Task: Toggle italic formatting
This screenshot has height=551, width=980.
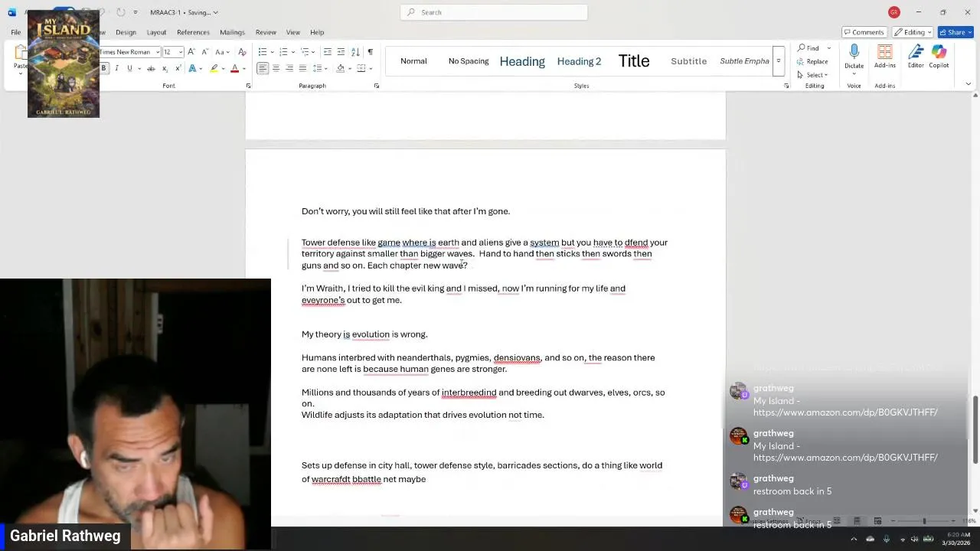Action: point(116,68)
